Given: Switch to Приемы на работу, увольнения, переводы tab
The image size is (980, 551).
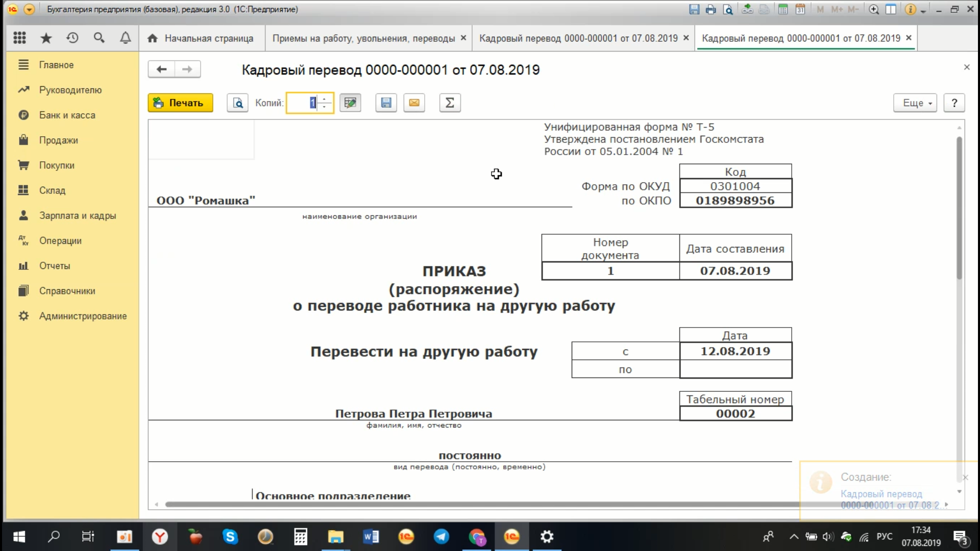Looking at the screenshot, I should coord(363,38).
